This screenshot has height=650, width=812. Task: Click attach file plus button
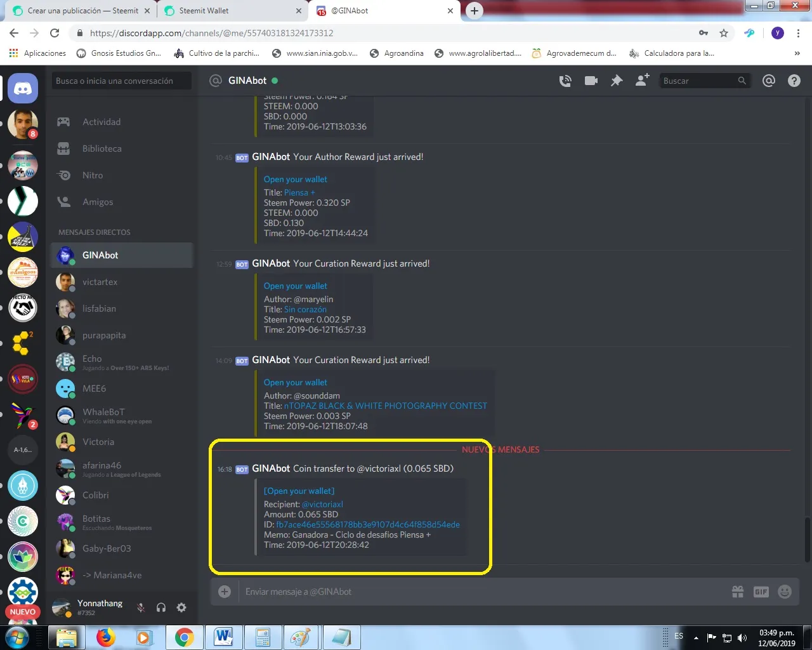pyautogui.click(x=225, y=592)
